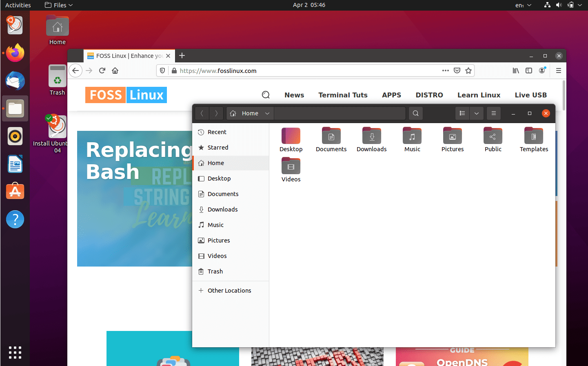
Task: Select Videos in the Files sidebar
Action: [x=231, y=256]
